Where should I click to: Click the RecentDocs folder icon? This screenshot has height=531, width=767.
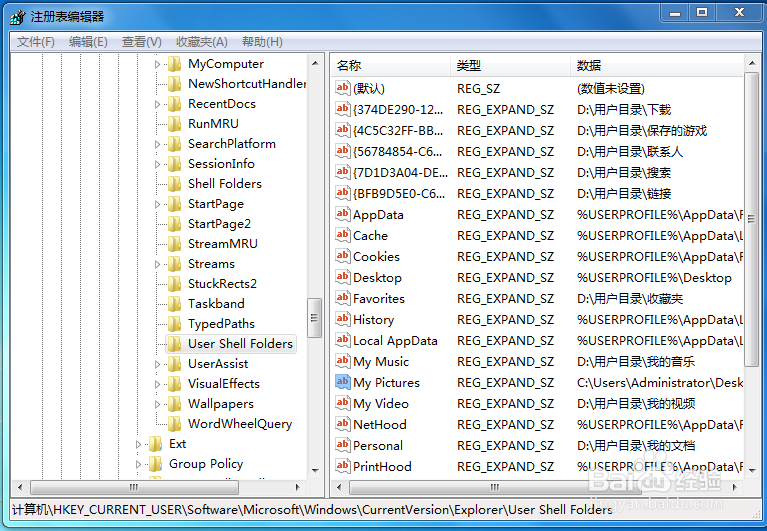[175, 104]
